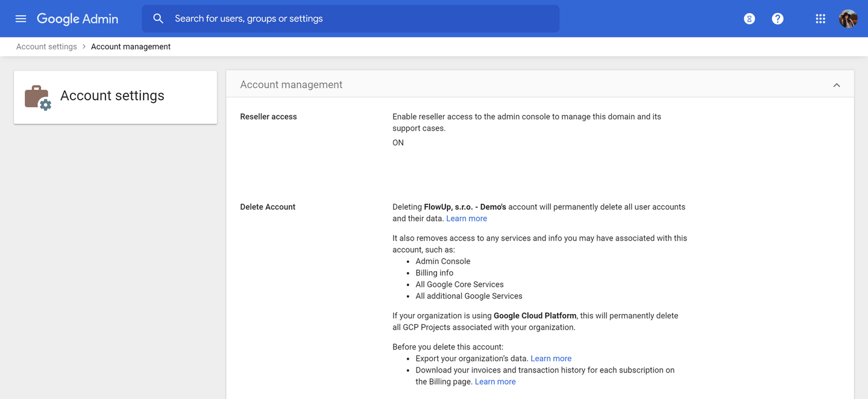Click the Admin Console bullet item
This screenshot has width=868, height=399.
click(442, 261)
